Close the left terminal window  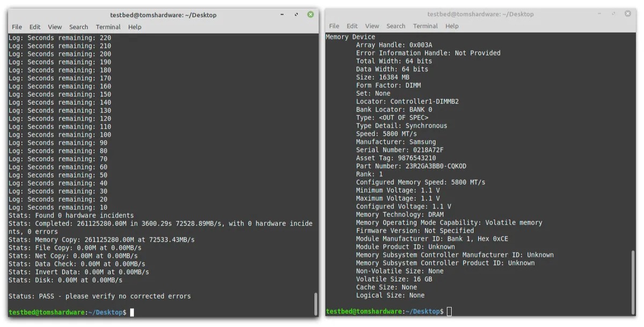310,14
